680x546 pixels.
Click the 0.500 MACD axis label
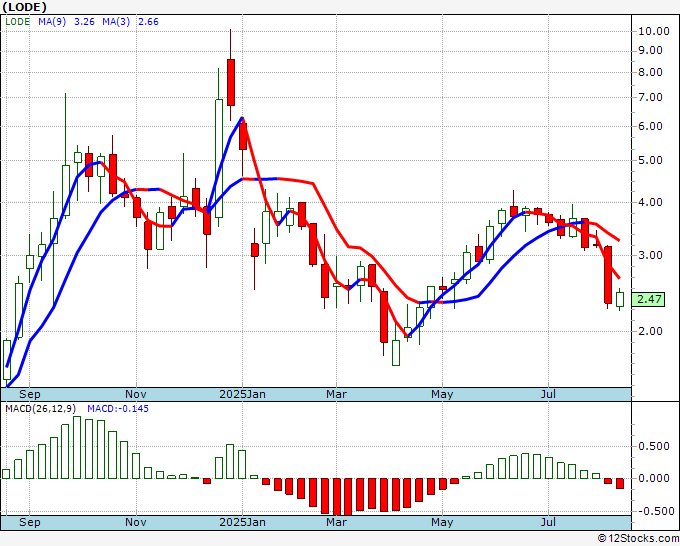point(654,447)
